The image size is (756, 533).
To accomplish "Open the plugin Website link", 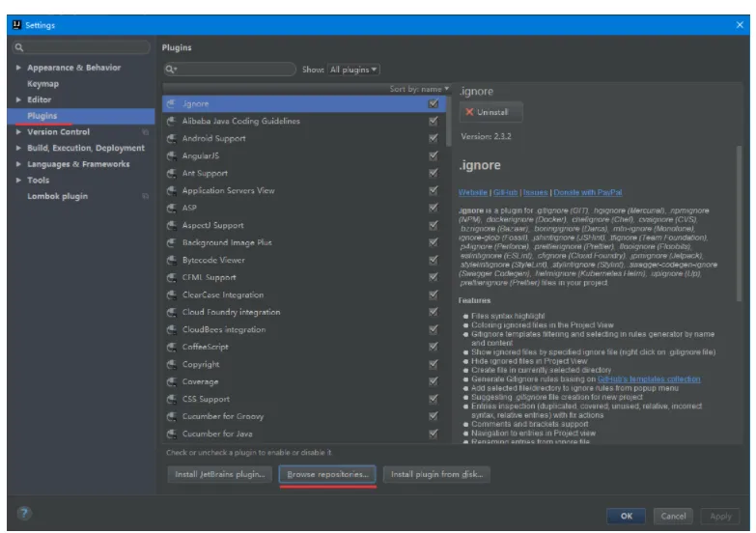I will coord(472,192).
